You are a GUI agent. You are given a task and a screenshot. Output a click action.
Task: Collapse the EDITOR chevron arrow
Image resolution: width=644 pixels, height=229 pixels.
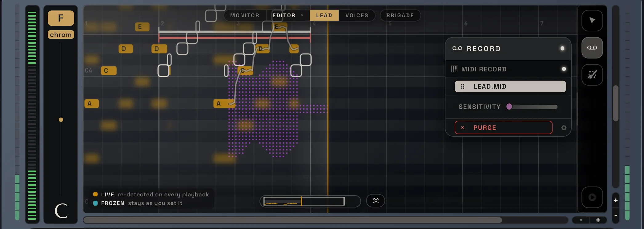click(302, 15)
